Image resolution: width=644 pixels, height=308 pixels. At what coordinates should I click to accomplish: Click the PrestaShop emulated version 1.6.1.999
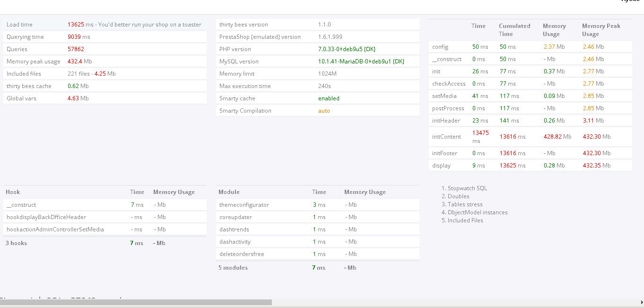(330, 37)
